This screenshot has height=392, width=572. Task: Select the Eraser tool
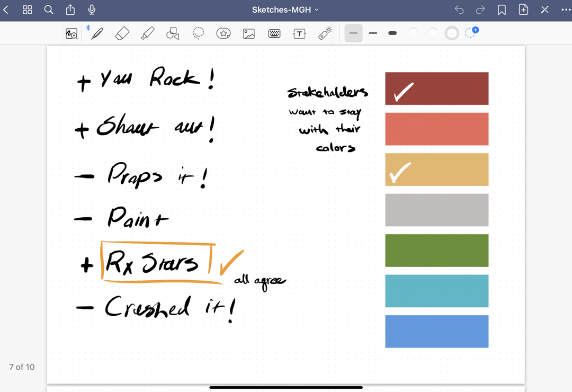pos(122,33)
